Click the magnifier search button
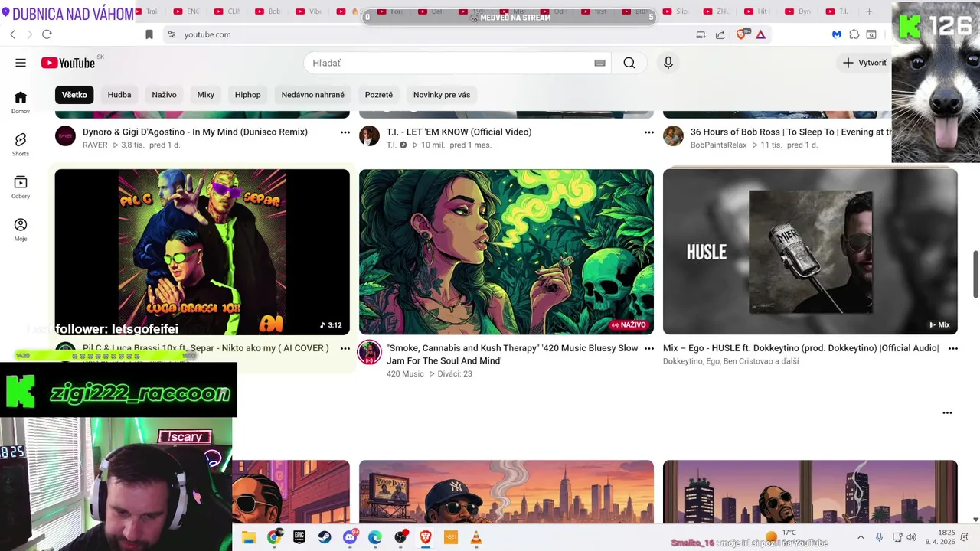 pyautogui.click(x=629, y=63)
